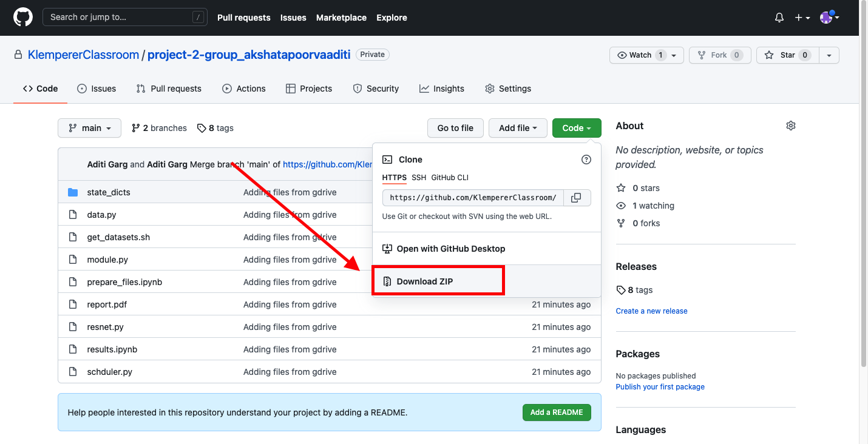Open the Projects tab

pos(309,89)
